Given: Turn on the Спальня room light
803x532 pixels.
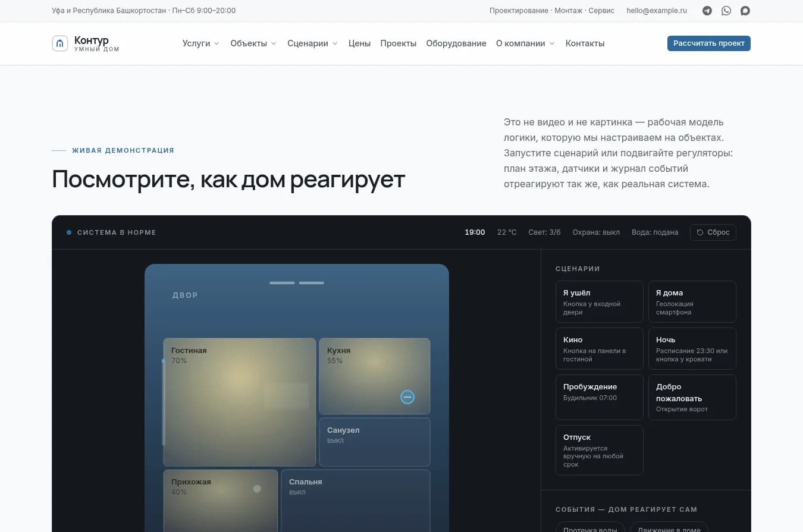Looking at the screenshot, I should coord(356,500).
